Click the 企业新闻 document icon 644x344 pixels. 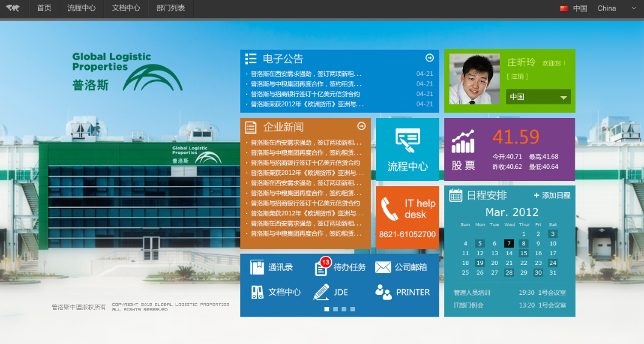tap(250, 128)
